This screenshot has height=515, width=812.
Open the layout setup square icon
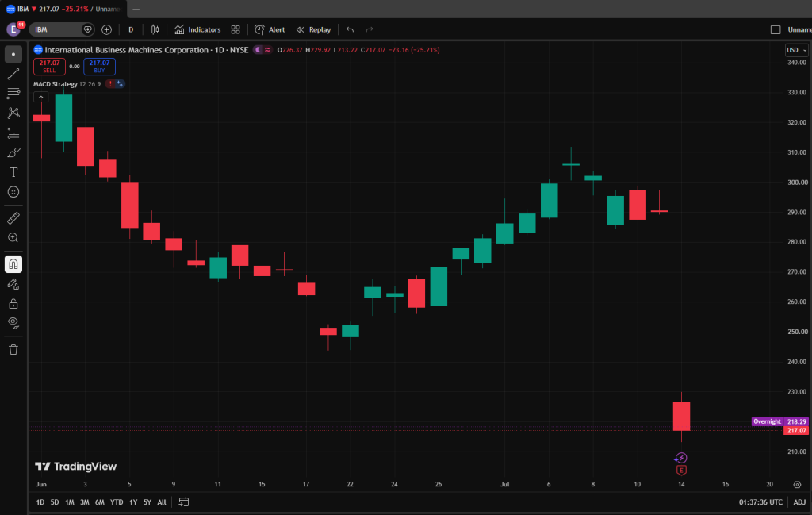(x=776, y=29)
